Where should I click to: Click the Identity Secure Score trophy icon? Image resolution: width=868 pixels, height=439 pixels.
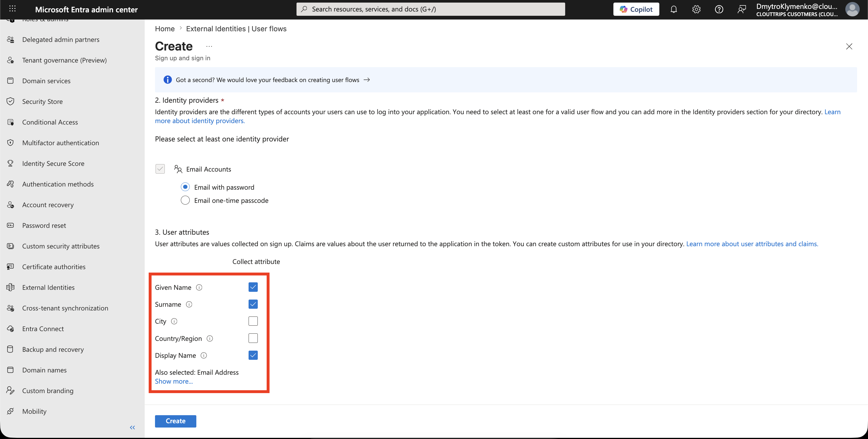pyautogui.click(x=10, y=163)
